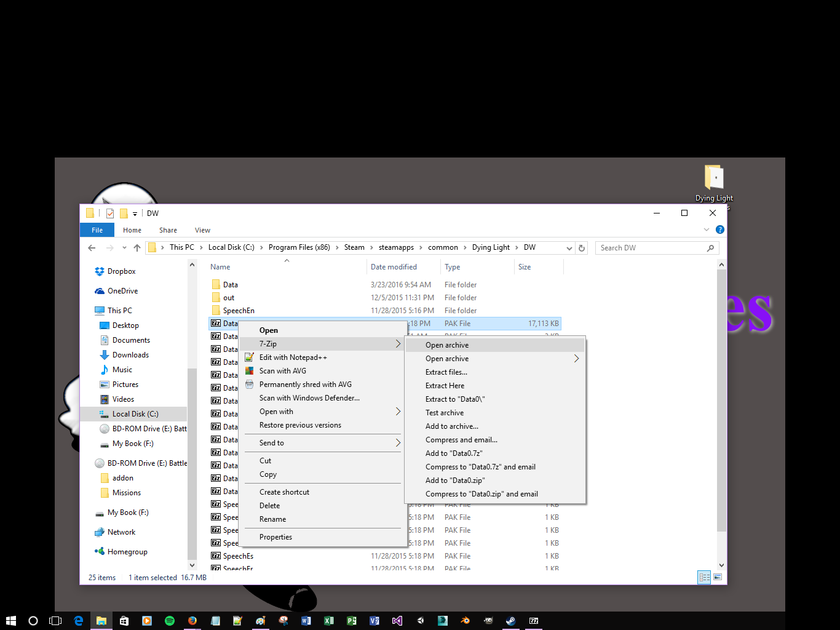Image resolution: width=840 pixels, height=630 pixels.
Task: Open the File tab in the ribbon
Action: [97, 230]
